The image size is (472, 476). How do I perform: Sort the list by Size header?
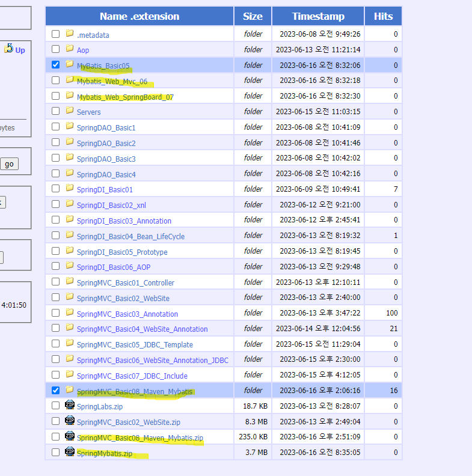[x=253, y=16]
